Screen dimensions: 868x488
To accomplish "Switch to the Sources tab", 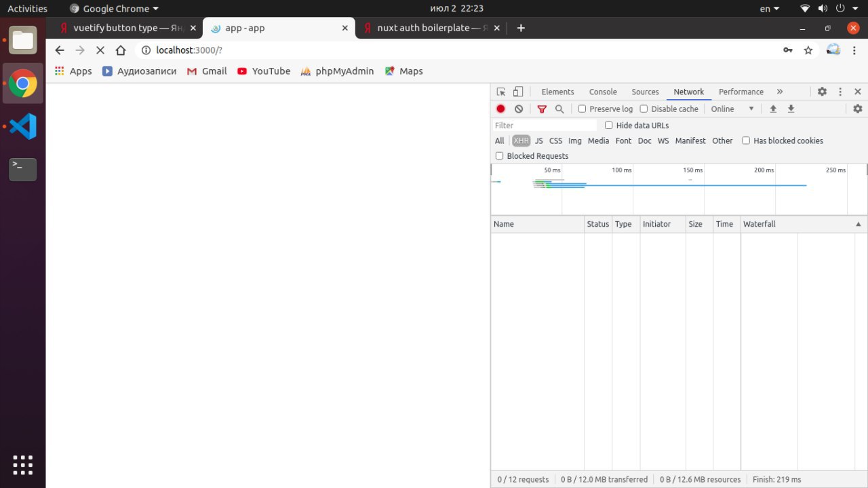I will [x=645, y=92].
